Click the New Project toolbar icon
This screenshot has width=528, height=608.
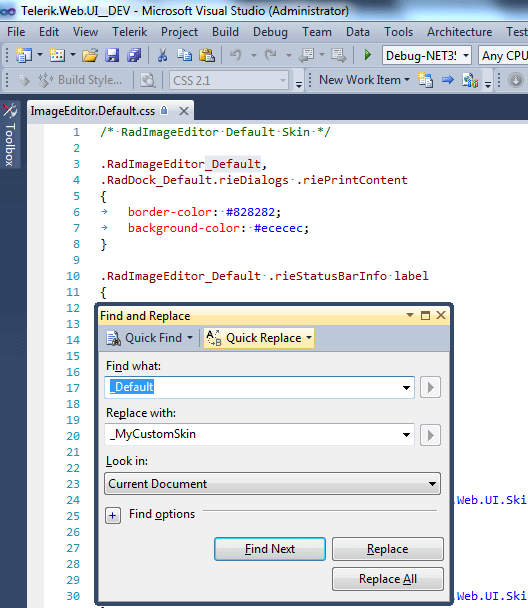coord(24,55)
